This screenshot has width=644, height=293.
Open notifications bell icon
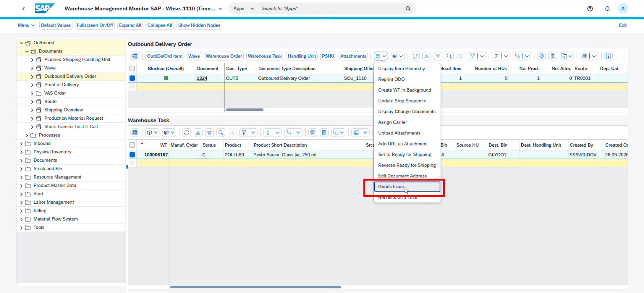(607, 8)
